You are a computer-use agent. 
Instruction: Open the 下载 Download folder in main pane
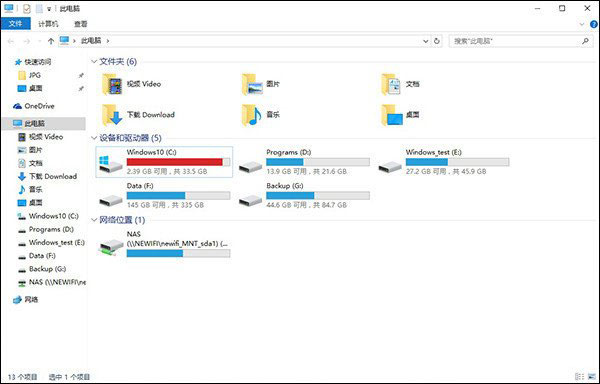(112, 115)
